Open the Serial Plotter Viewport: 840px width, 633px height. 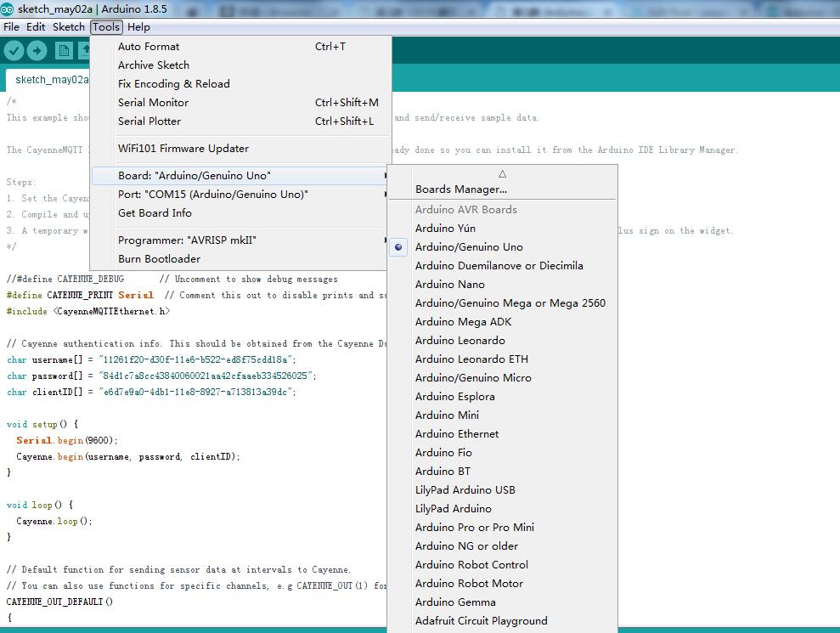pyautogui.click(x=240, y=122)
